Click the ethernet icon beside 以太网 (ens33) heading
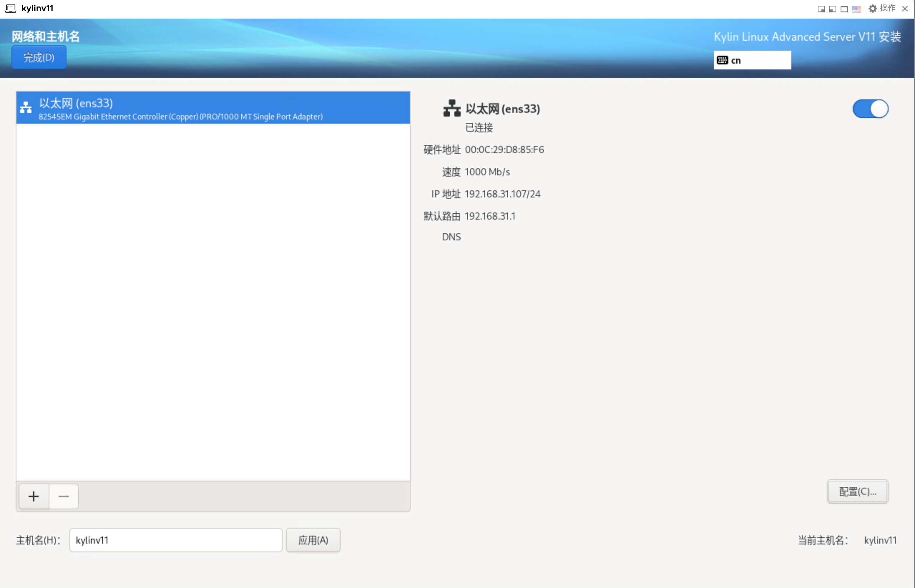Image resolution: width=915 pixels, height=588 pixels. [452, 108]
